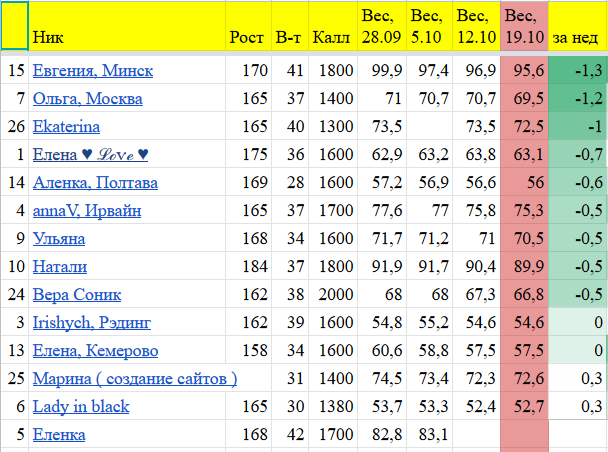Viewport: 608px width, 452px height.
Task: Select the Рост column header
Action: tap(247, 37)
